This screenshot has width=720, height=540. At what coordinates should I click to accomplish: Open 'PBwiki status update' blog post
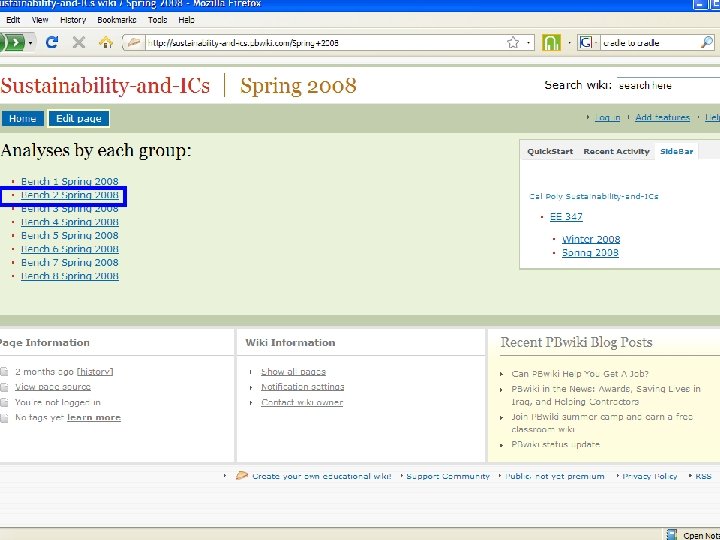[555, 444]
